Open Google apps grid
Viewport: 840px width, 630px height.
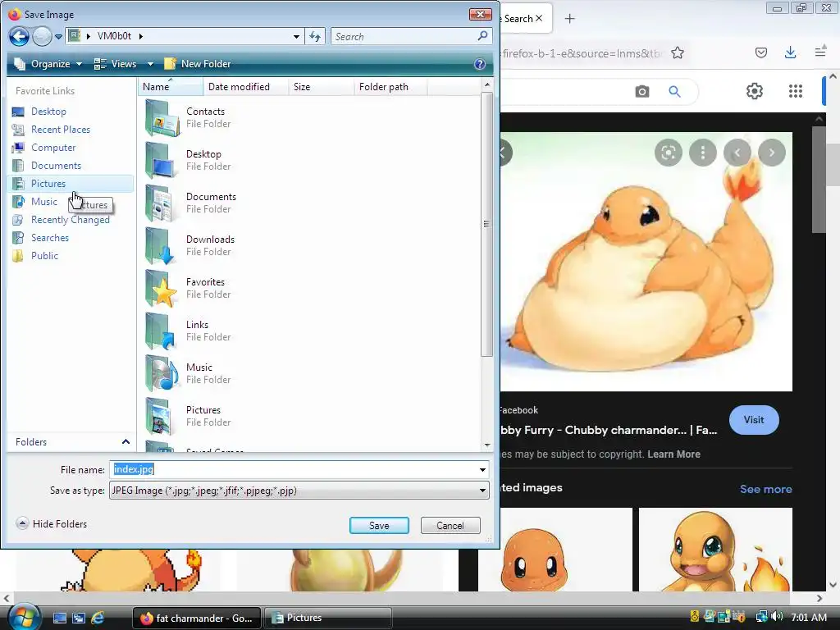796,91
